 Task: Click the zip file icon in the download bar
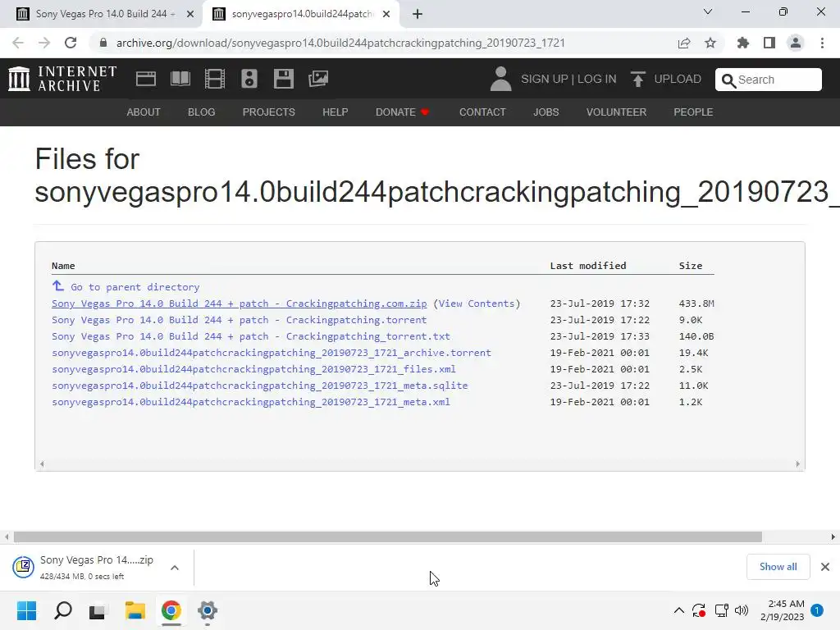24,566
